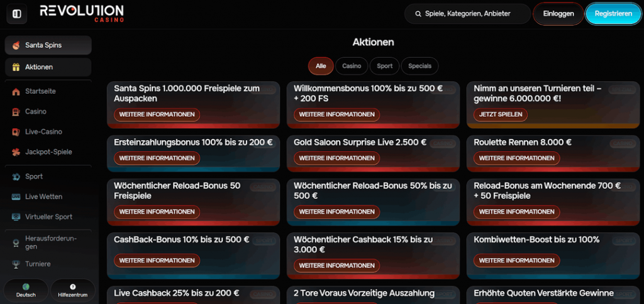The width and height of the screenshot is (644, 304).
Task: Toggle the sidebar collapse icon
Action: coord(16,14)
